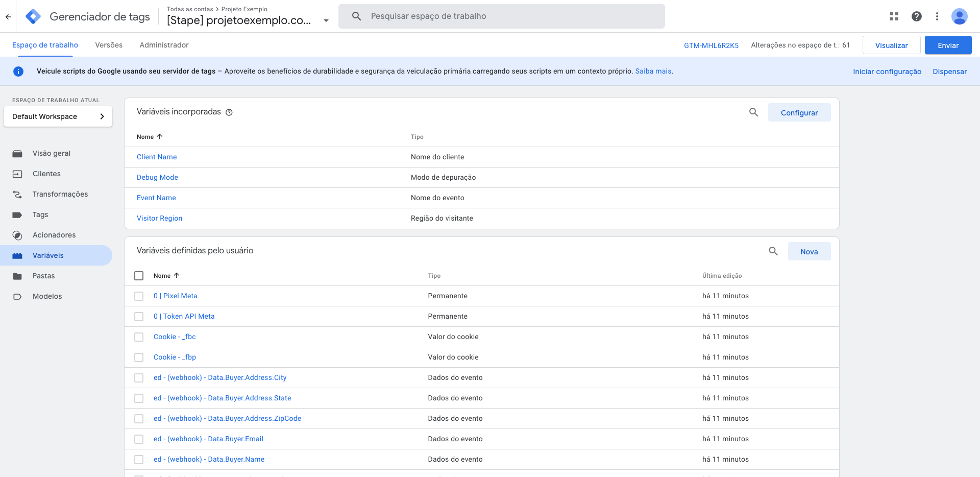The height and width of the screenshot is (477, 980).
Task: Check the box for 0 | Pixel Meta
Action: pos(139,296)
